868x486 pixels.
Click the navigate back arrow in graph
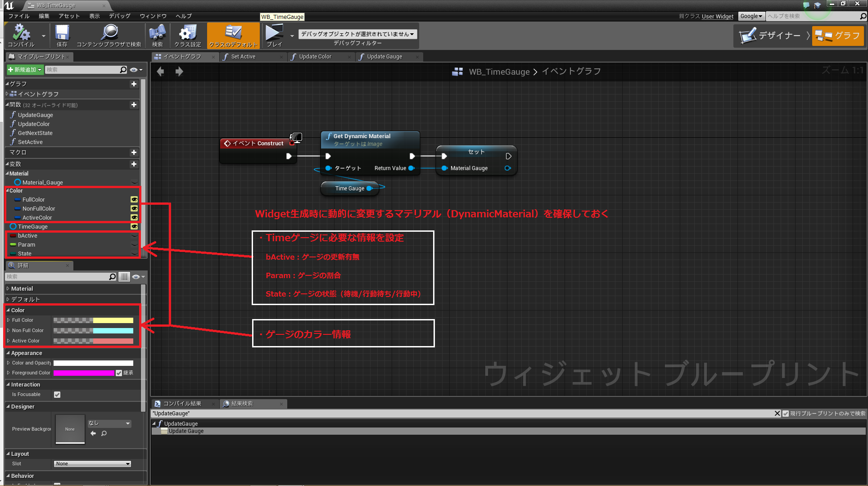point(160,72)
